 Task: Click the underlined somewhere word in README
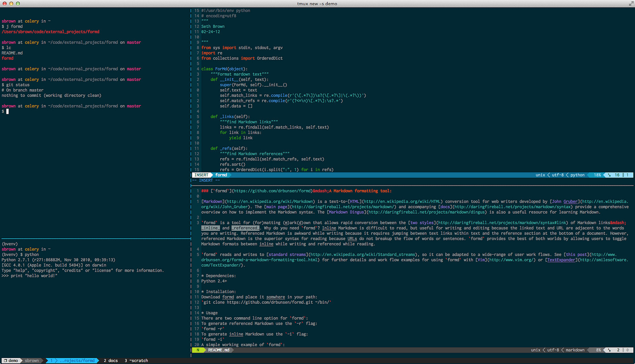pyautogui.click(x=275, y=297)
